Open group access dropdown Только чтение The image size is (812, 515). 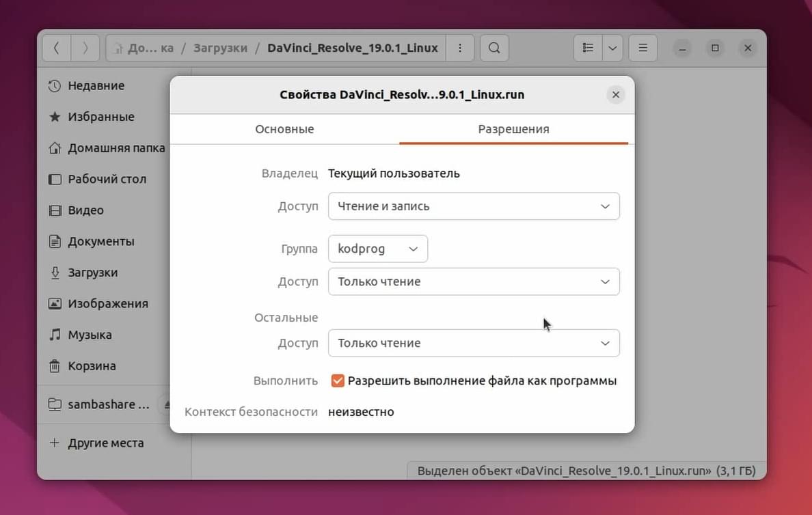(474, 281)
